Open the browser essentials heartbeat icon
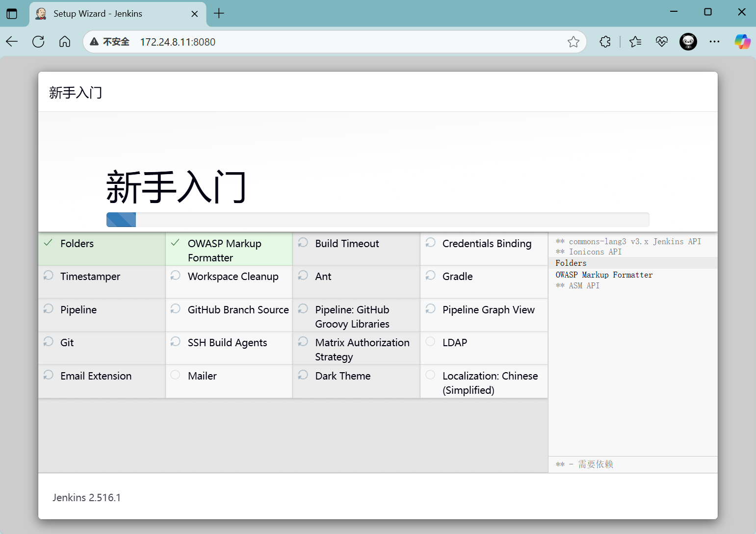 point(662,42)
